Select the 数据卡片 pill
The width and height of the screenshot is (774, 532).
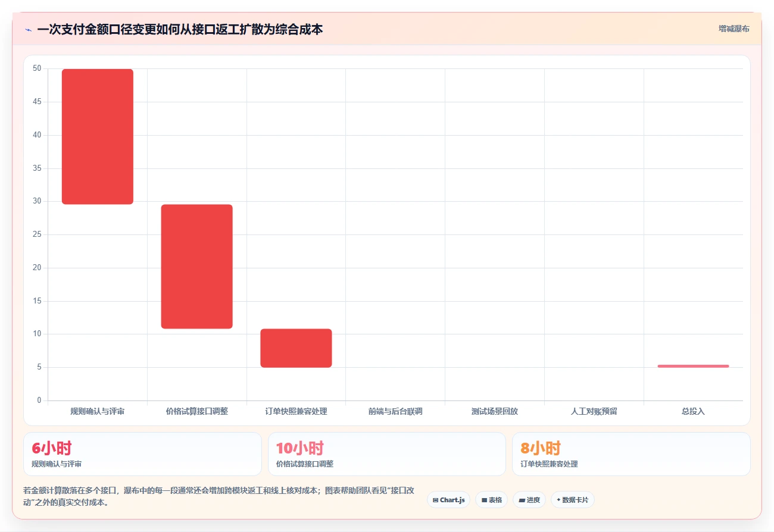pyautogui.click(x=572, y=500)
